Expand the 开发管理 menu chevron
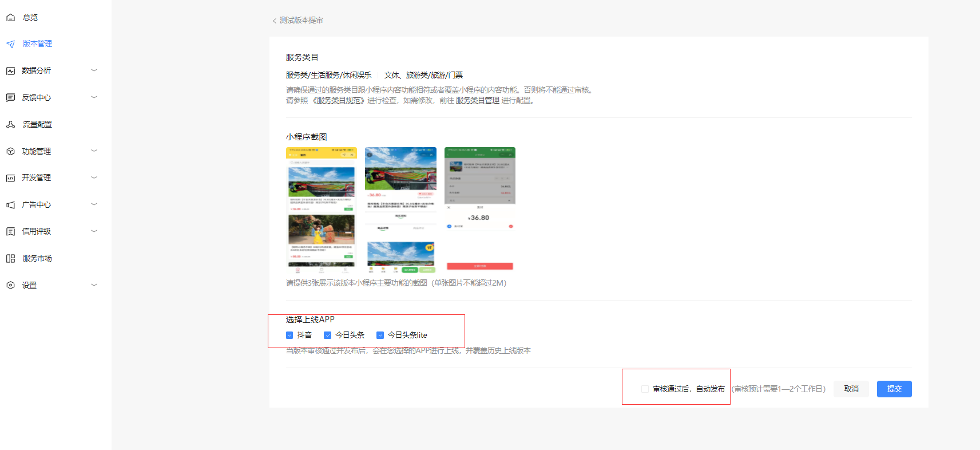Image resolution: width=980 pixels, height=450 pixels. [94, 177]
